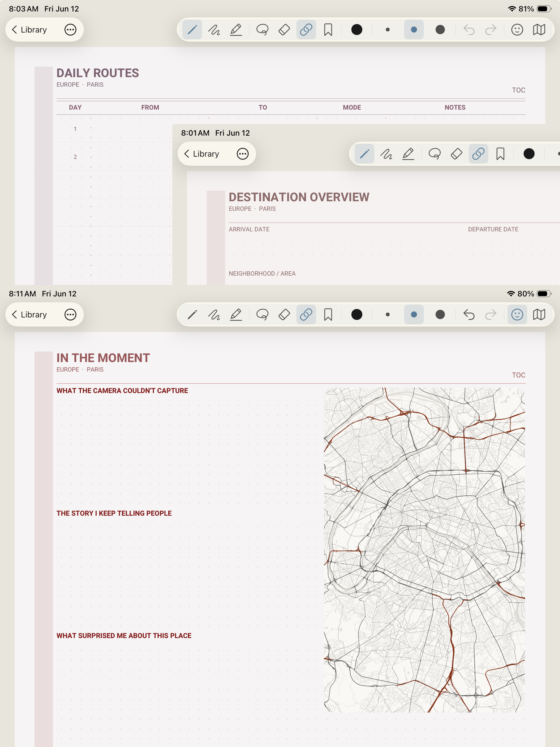Choose lasso in In The Moment toolbar
The image size is (560, 747).
pyautogui.click(x=262, y=315)
